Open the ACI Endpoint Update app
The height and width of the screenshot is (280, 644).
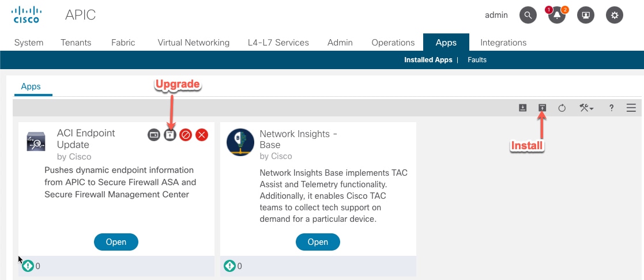[116, 242]
